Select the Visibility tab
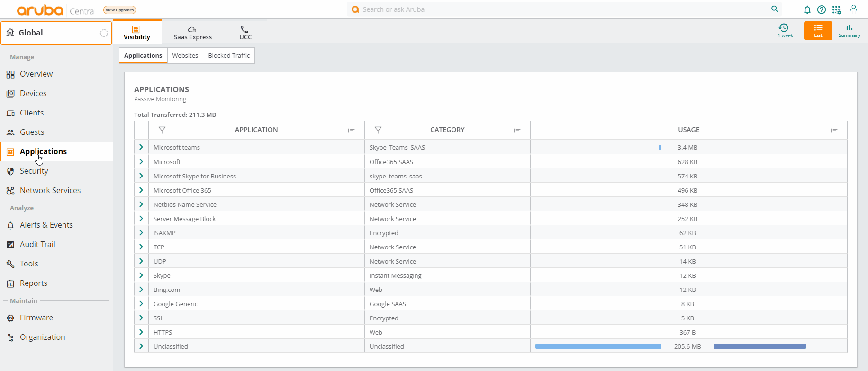The width and height of the screenshot is (868, 371). pos(137,32)
